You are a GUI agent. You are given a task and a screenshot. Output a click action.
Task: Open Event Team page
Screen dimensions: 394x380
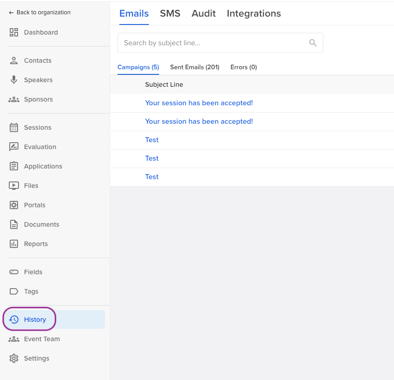click(x=42, y=339)
